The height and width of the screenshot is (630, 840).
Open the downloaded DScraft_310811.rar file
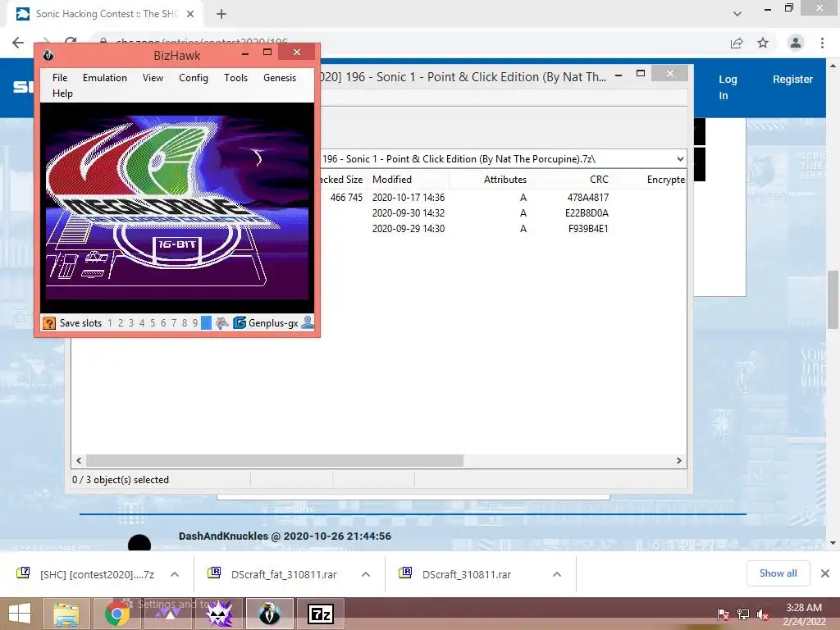tap(455, 574)
